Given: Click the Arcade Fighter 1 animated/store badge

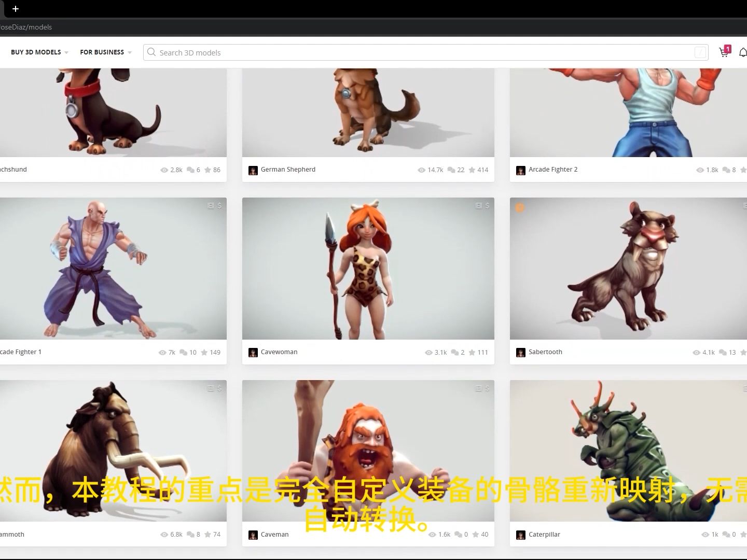Looking at the screenshot, I should pyautogui.click(x=215, y=205).
